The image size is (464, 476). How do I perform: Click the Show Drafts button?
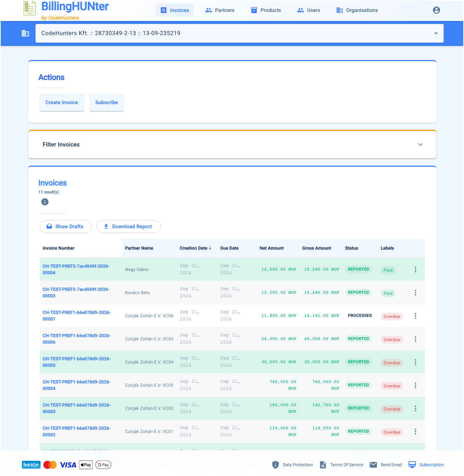66,226
